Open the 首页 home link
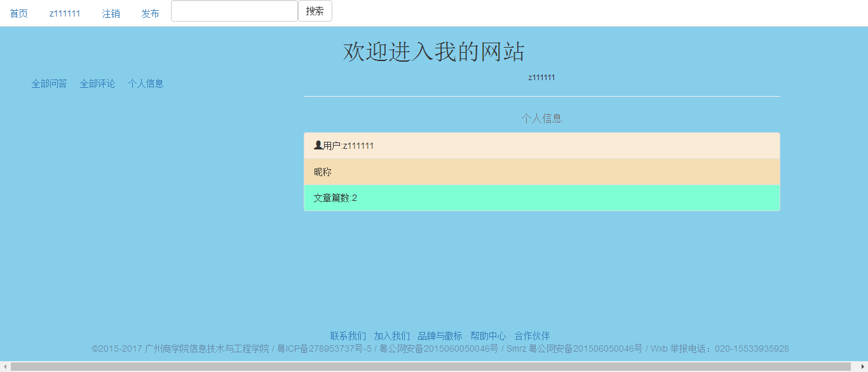The image size is (868, 372). [x=19, y=13]
